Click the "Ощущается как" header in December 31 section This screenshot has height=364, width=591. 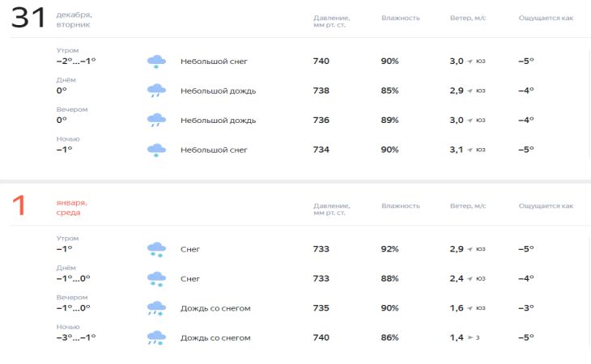pos(546,18)
